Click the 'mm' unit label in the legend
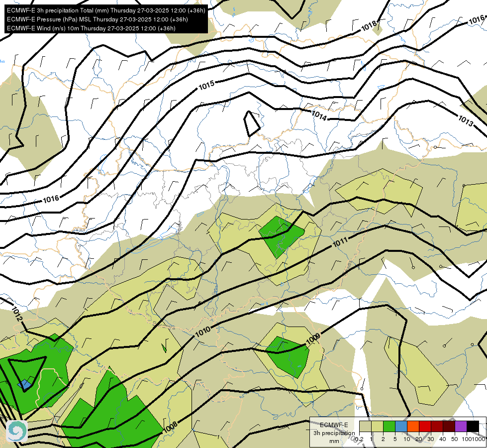This screenshot has height=448, width=487. pyautogui.click(x=334, y=441)
